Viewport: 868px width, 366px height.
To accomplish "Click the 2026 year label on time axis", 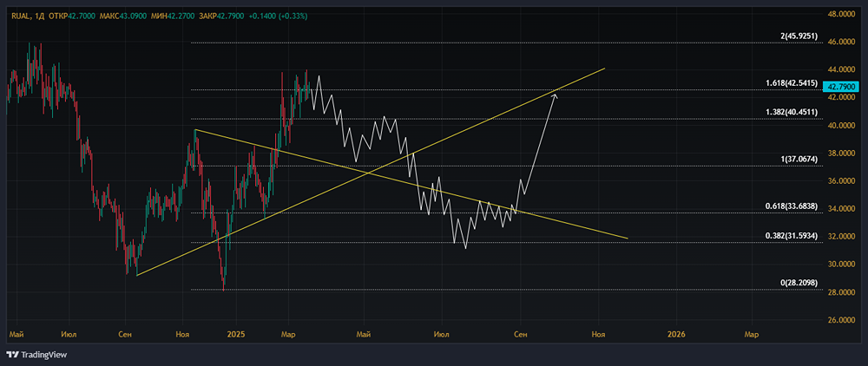I will click(676, 334).
